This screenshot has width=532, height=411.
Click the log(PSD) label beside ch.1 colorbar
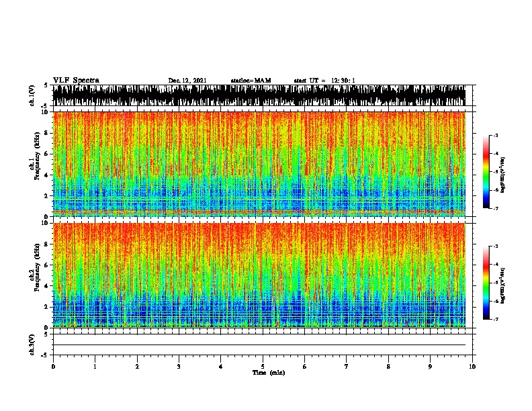[x=503, y=175]
